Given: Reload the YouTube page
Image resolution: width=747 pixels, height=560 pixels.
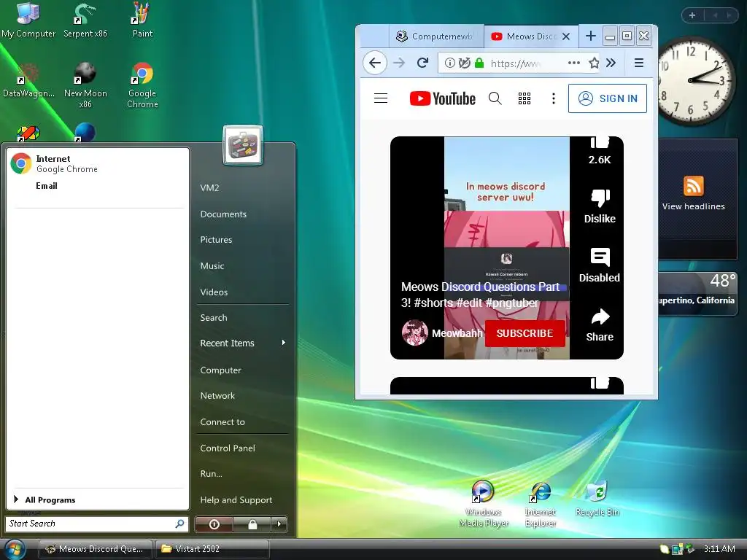Looking at the screenshot, I should [422, 63].
